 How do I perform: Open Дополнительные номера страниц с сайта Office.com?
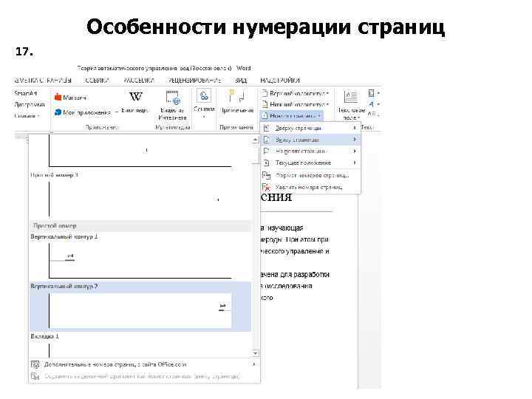(144, 365)
